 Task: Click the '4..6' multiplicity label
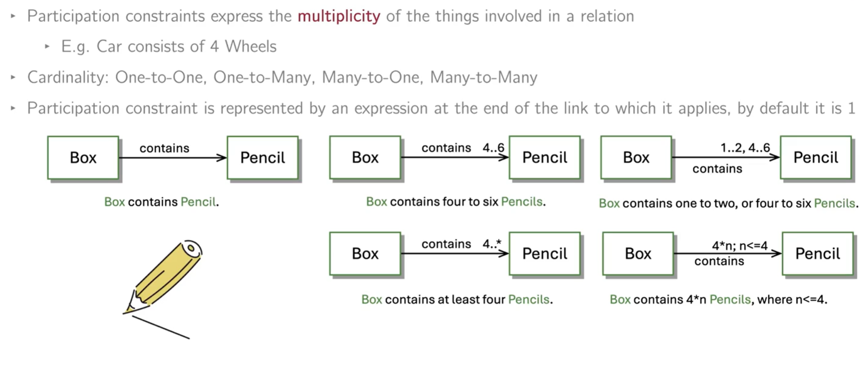[493, 148]
